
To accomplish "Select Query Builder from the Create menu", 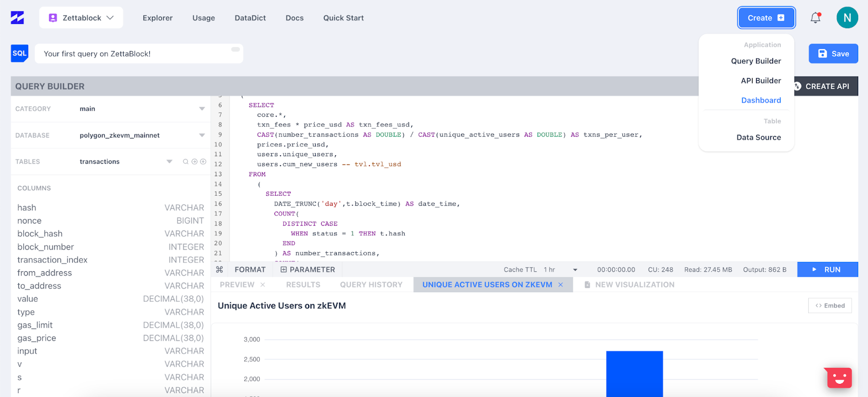I will [756, 61].
